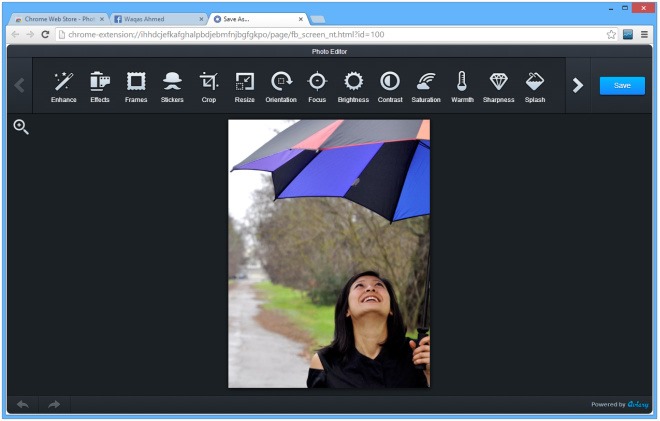The image size is (660, 421).
Task: Click the Resize tool icon
Action: point(244,85)
